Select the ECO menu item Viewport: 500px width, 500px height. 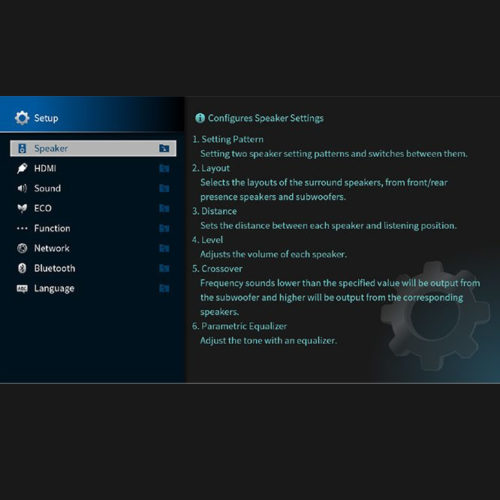click(93, 208)
